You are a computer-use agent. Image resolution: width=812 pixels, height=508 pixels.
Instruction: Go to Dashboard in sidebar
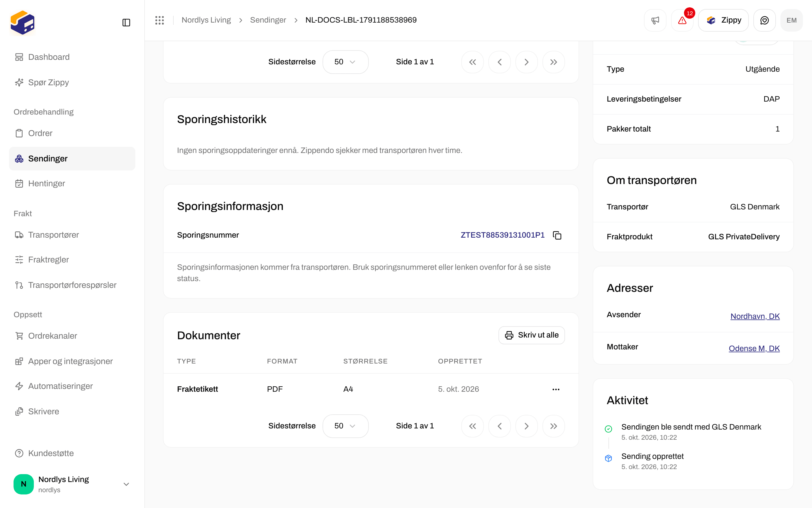(72, 57)
